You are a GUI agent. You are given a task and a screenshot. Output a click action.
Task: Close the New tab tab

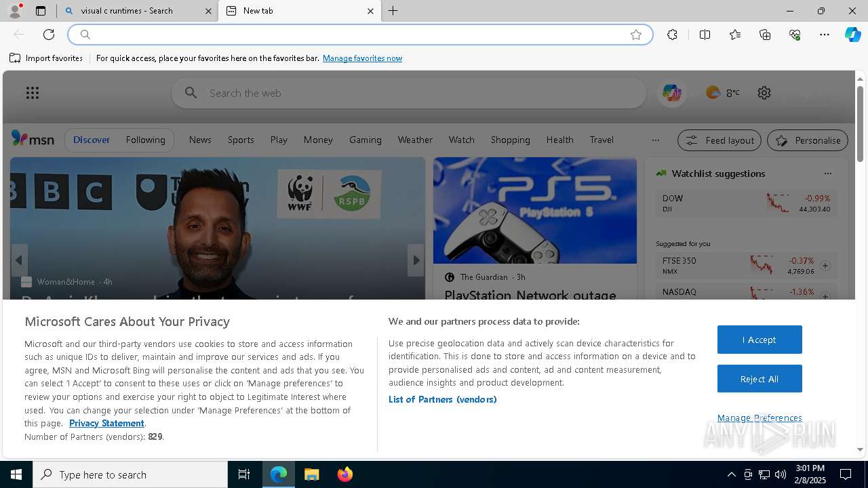[370, 11]
